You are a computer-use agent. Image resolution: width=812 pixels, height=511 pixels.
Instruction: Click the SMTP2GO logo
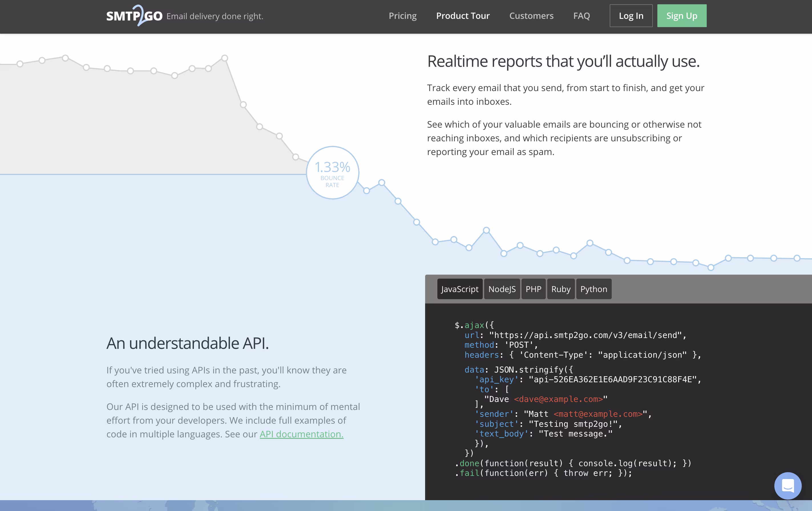tap(134, 15)
